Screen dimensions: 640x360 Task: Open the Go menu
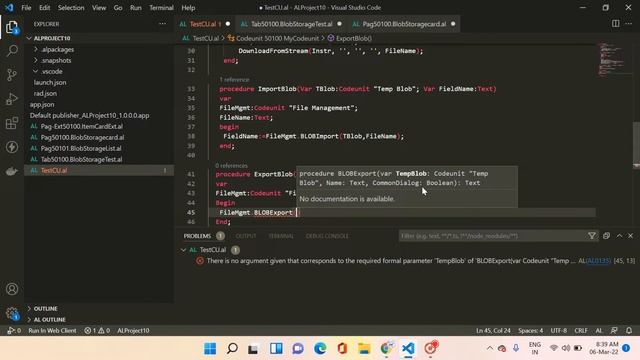[118, 7]
